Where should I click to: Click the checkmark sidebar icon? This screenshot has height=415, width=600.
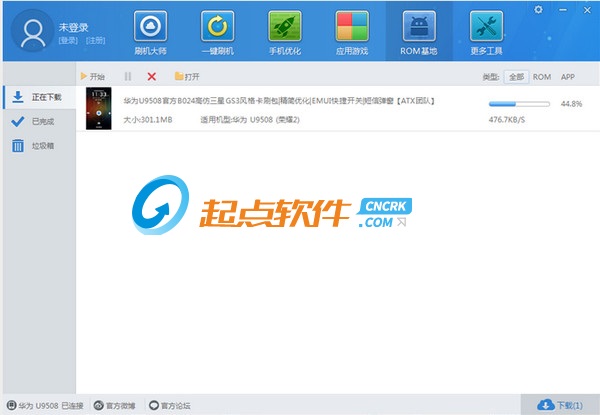point(18,122)
